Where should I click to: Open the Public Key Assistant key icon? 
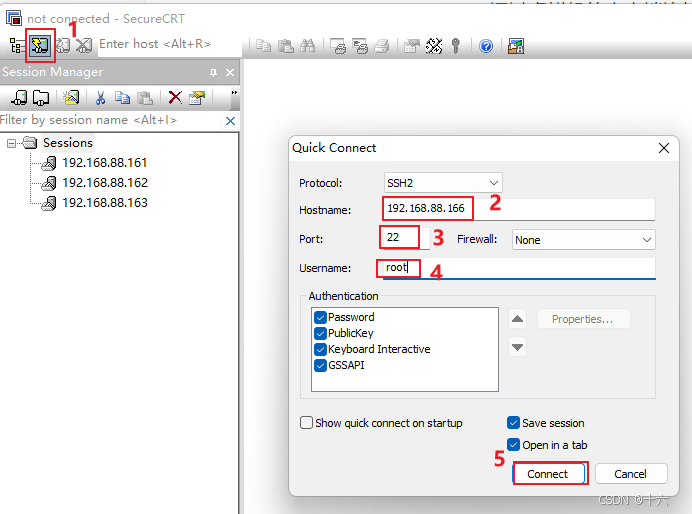(456, 46)
